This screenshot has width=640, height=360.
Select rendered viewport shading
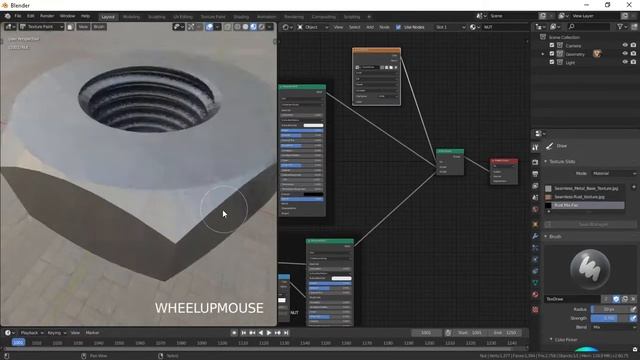[262, 27]
